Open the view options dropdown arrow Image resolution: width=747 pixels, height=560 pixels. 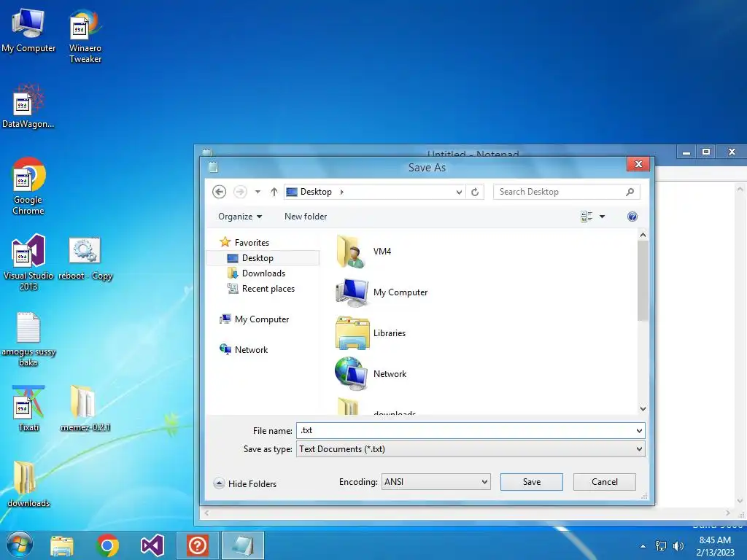pos(602,217)
